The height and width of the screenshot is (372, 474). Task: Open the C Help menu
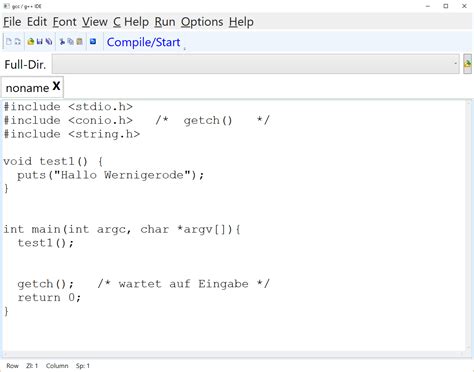[131, 22]
